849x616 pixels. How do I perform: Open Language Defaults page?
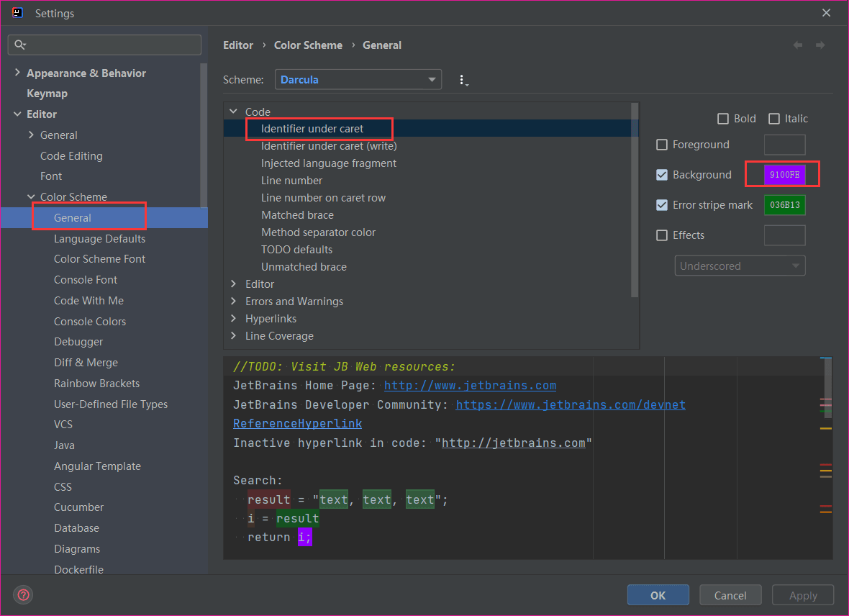pyautogui.click(x=99, y=239)
